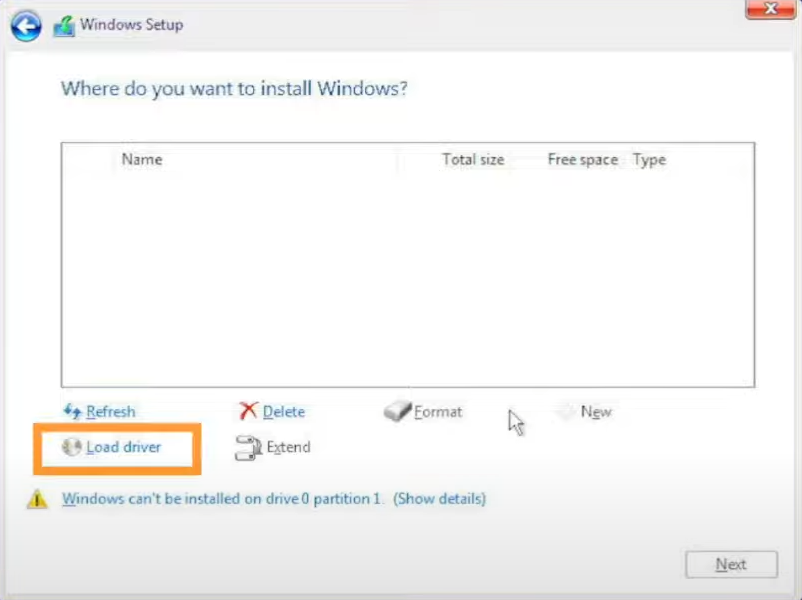Click the Windows Setup title text

coord(131,25)
